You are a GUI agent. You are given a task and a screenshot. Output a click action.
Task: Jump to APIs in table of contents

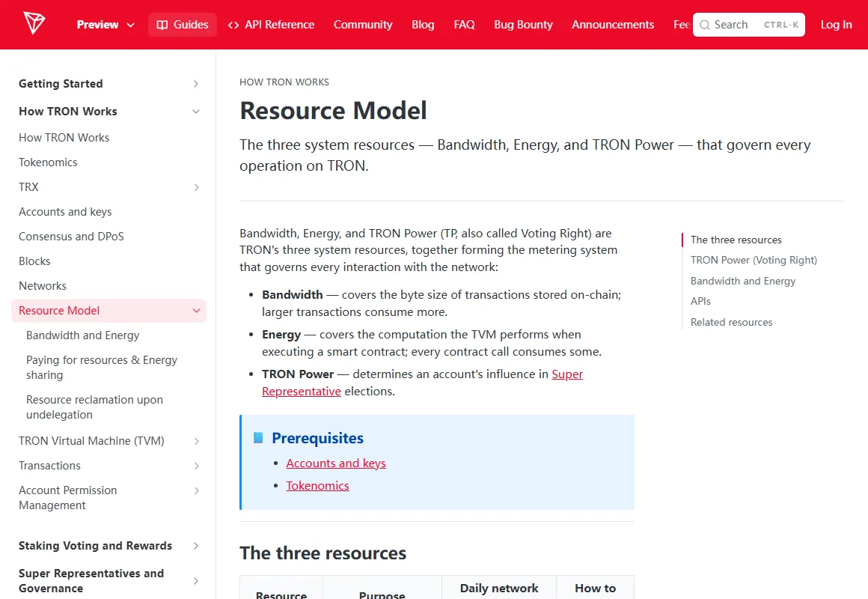[x=700, y=302]
